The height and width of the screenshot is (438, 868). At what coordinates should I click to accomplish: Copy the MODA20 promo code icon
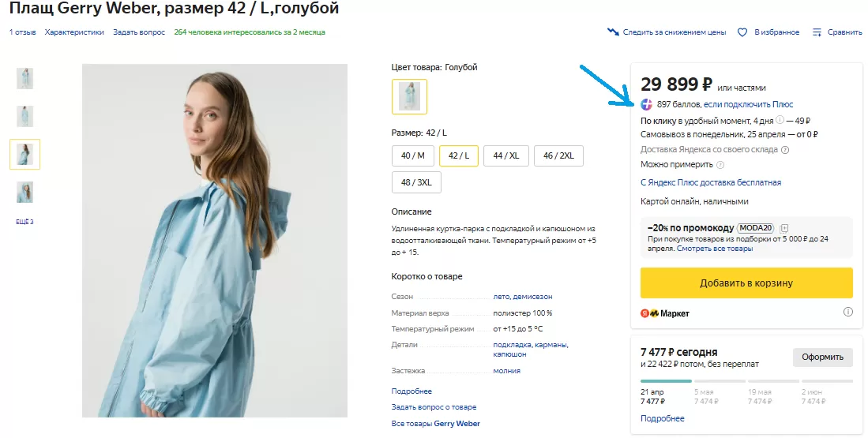pos(785,227)
